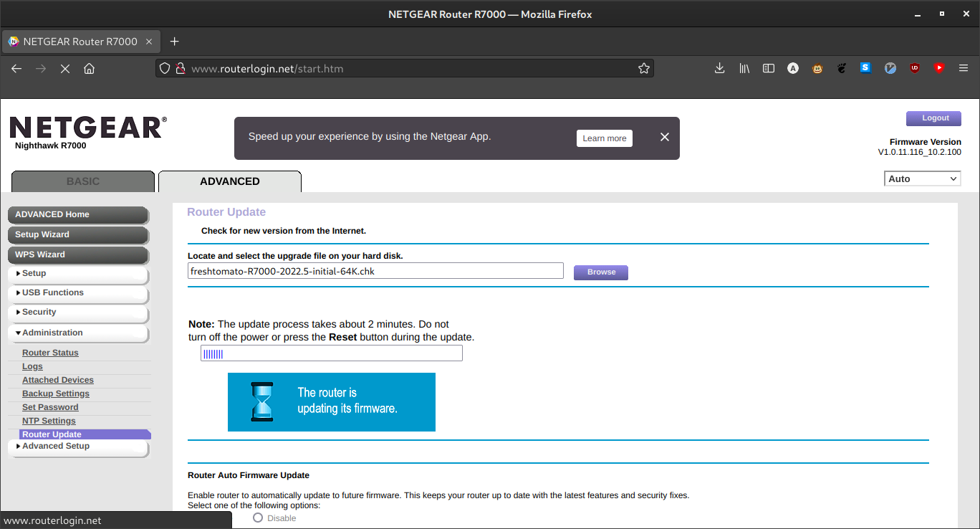Open the uBlock Origin shield icon

tap(915, 68)
